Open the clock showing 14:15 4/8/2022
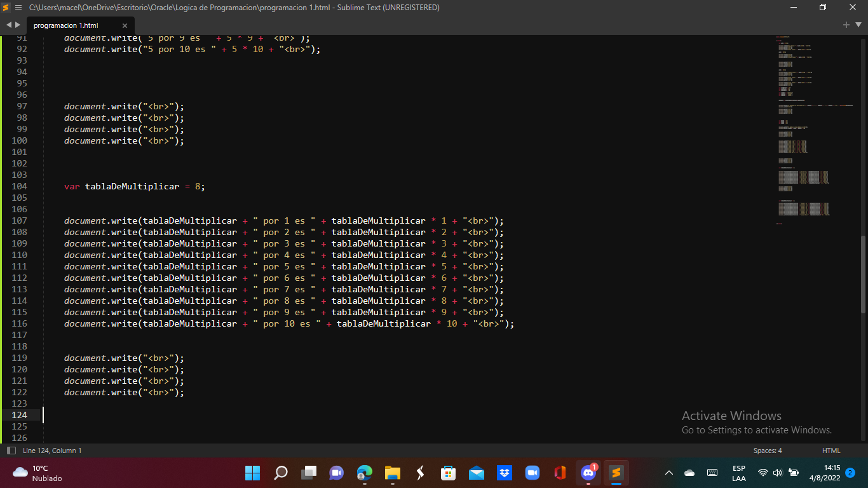 825,473
